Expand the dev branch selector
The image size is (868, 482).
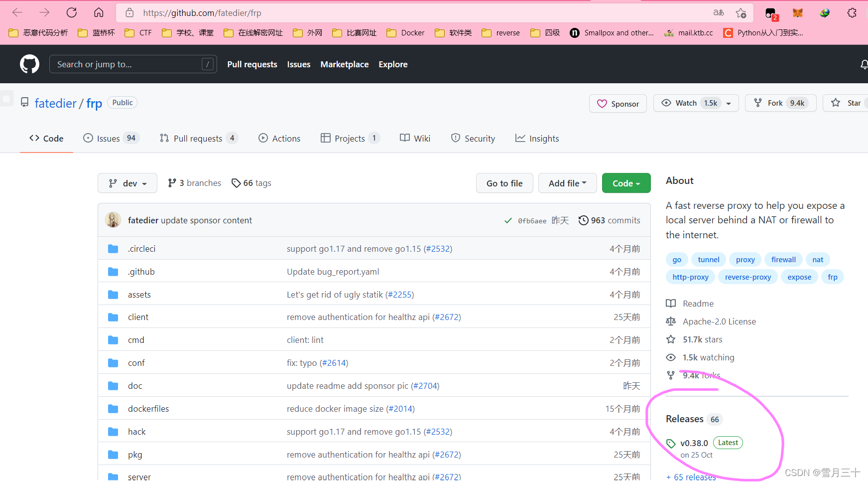click(127, 183)
